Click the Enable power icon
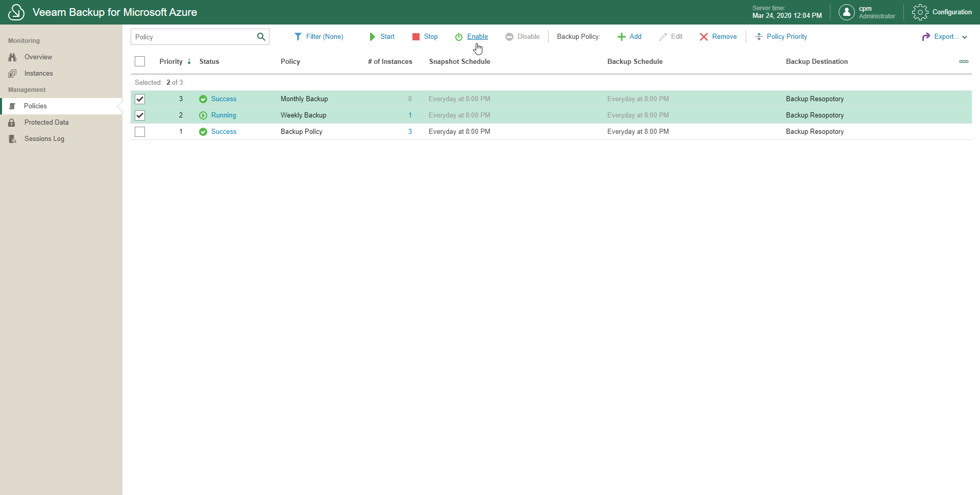Screen dimensions: 980x495 [x=459, y=37]
